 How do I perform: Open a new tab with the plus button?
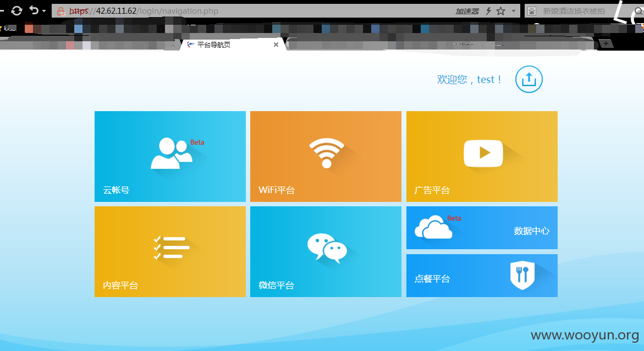(x=606, y=43)
